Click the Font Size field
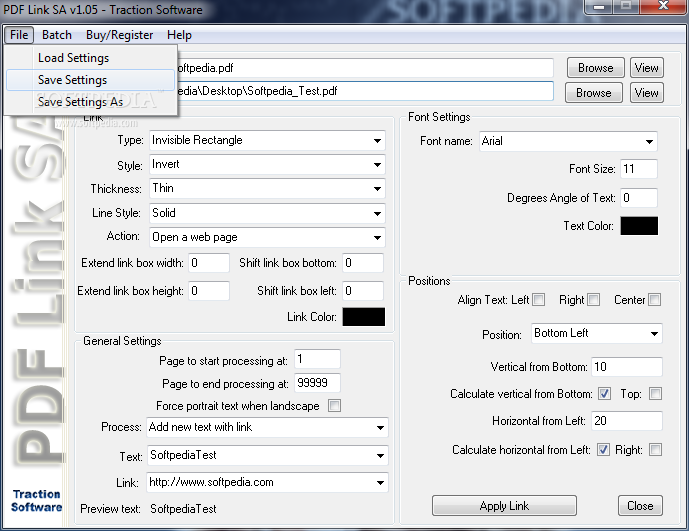This screenshot has height=531, width=689. click(x=639, y=169)
